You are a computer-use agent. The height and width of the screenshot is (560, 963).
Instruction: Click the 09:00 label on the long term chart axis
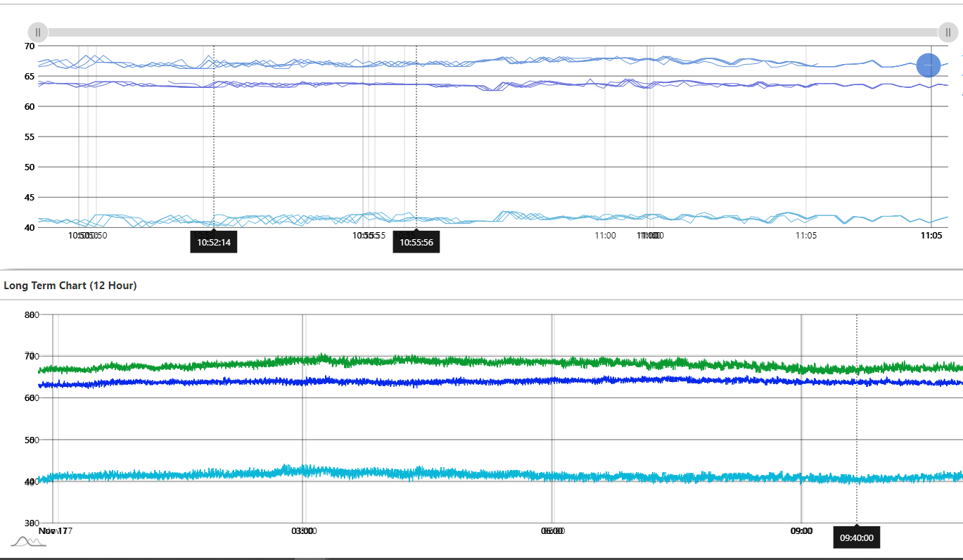pyautogui.click(x=801, y=532)
